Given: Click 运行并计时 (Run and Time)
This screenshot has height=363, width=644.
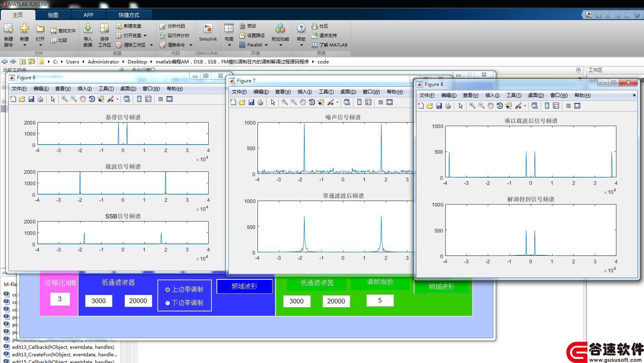Looking at the screenshot, I should 175,35.
